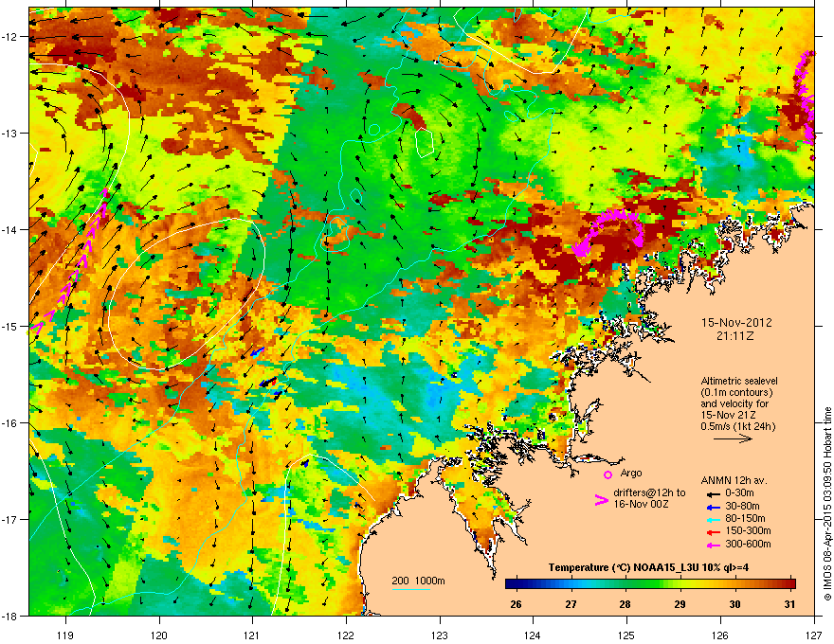Click the latitude axis label -13

pos(9,133)
